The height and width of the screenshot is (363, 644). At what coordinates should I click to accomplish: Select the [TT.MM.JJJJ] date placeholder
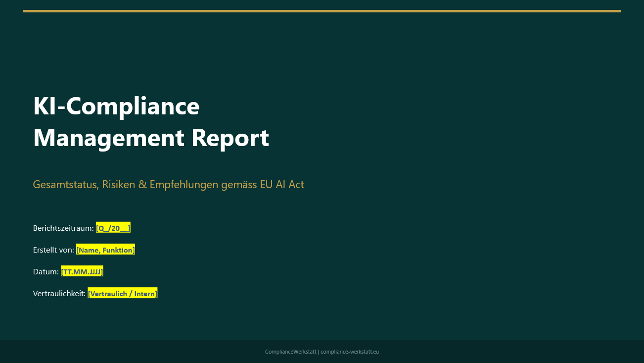(82, 271)
